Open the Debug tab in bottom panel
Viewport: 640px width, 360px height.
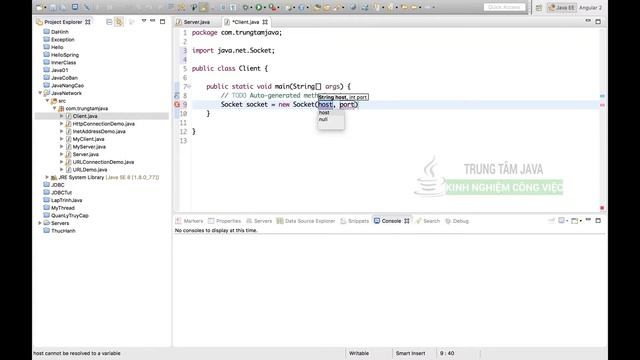pyautogui.click(x=457, y=221)
